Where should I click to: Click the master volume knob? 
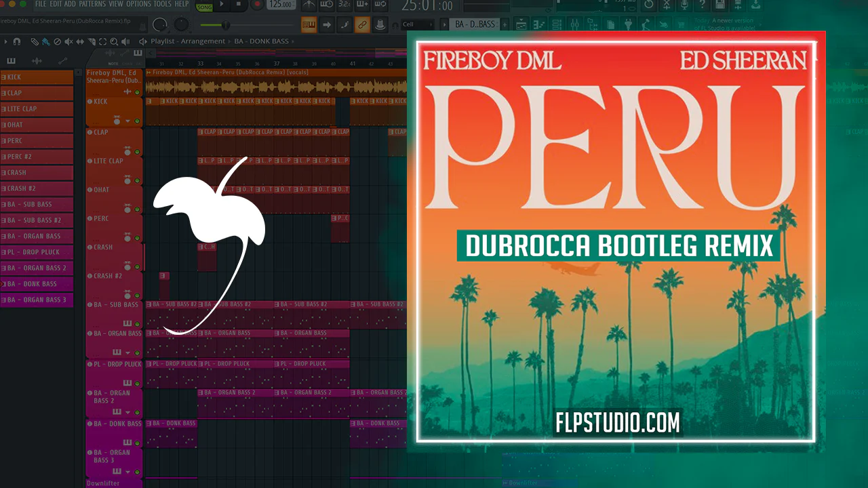coord(160,25)
